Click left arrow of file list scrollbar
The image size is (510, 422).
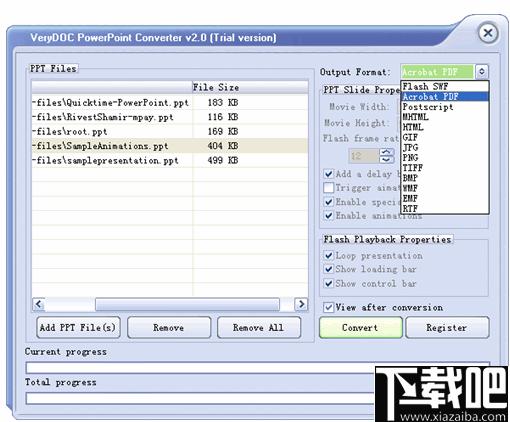point(39,304)
